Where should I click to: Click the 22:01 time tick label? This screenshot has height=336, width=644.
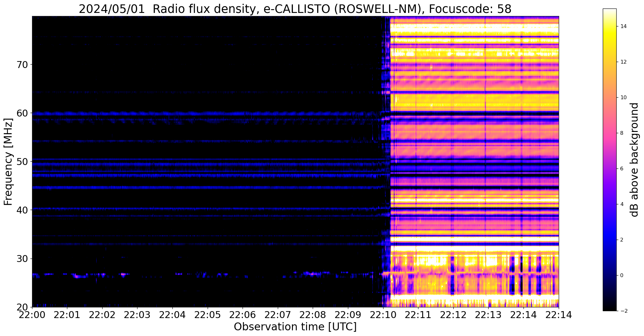coord(67,315)
